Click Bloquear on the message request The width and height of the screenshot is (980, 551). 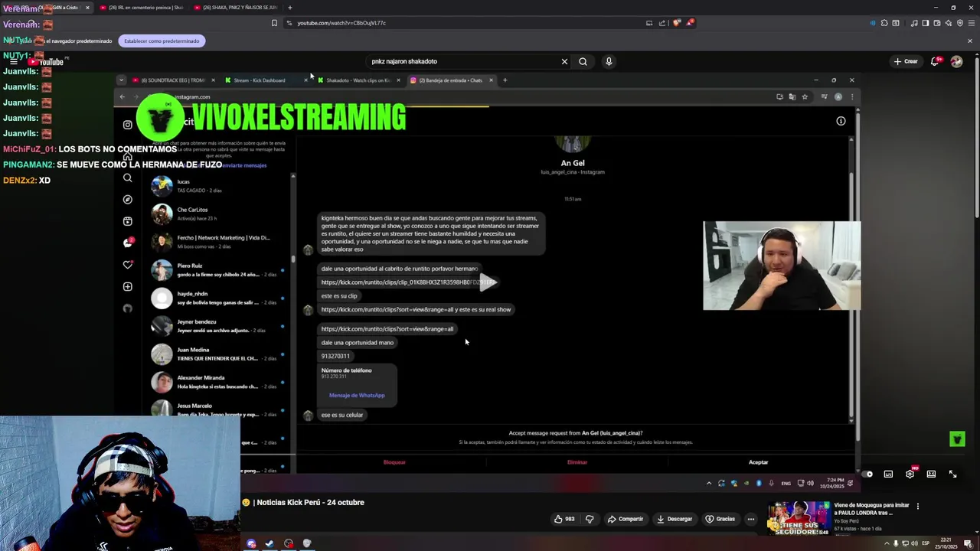[394, 462]
